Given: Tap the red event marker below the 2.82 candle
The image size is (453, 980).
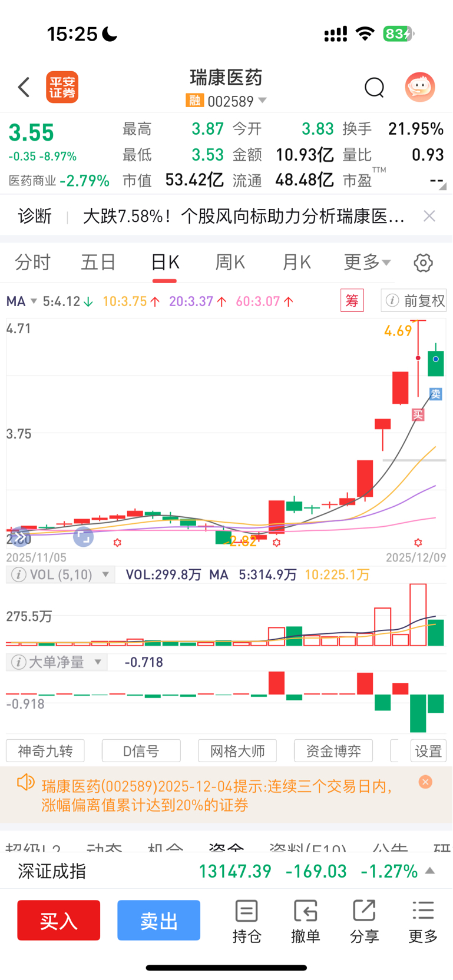Looking at the screenshot, I should pos(276,542).
